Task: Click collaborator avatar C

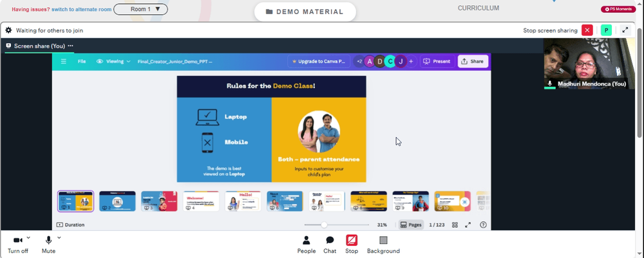Action: coord(390,62)
